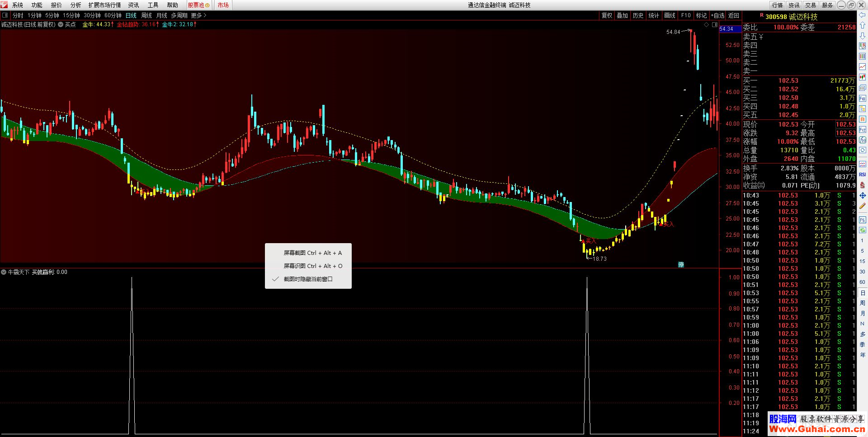Open the f(x) formula icon
This screenshot has height=437, width=868.
(x=863, y=140)
